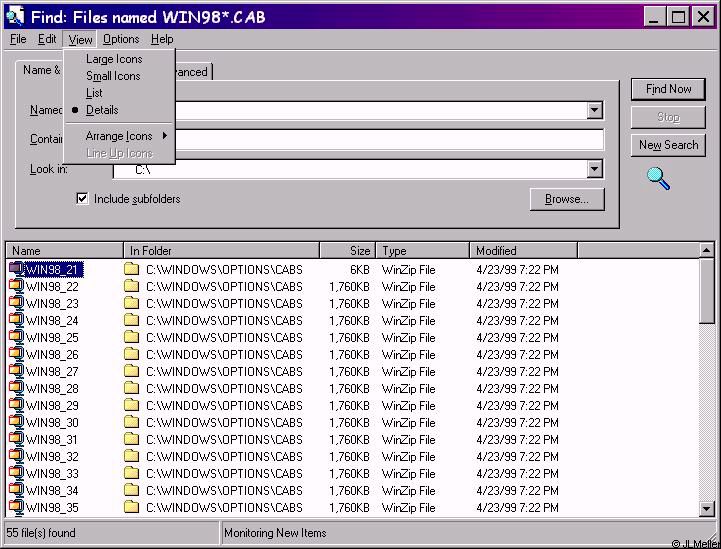Click the WIN98_24 file icon
The height and width of the screenshot is (549, 721).
pyautogui.click(x=16, y=320)
